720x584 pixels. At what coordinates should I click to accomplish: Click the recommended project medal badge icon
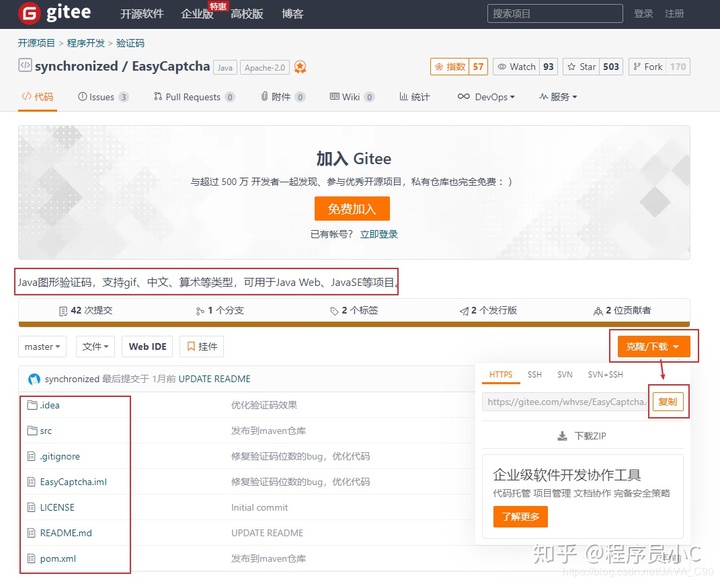pyautogui.click(x=300, y=67)
